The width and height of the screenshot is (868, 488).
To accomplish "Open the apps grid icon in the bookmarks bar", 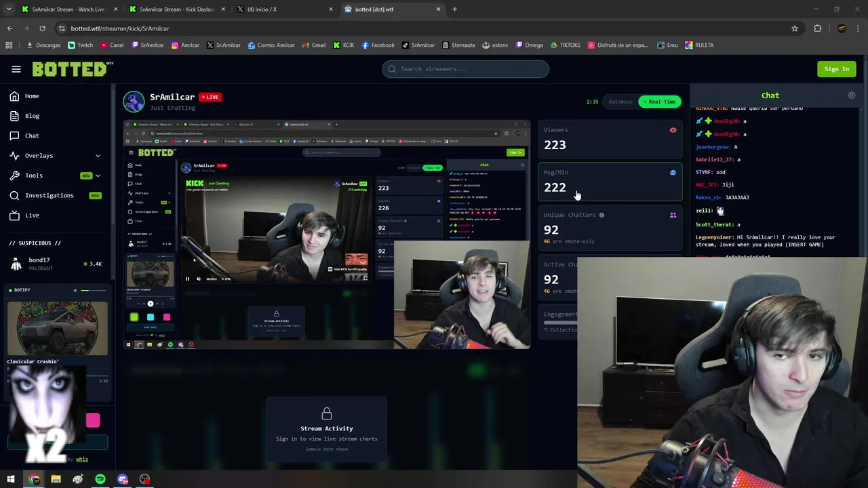I will point(9,45).
